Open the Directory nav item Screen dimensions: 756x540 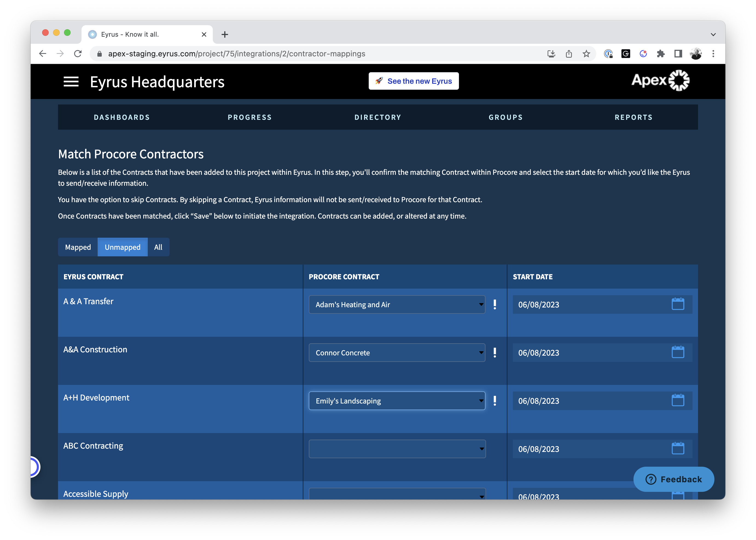pyautogui.click(x=378, y=117)
